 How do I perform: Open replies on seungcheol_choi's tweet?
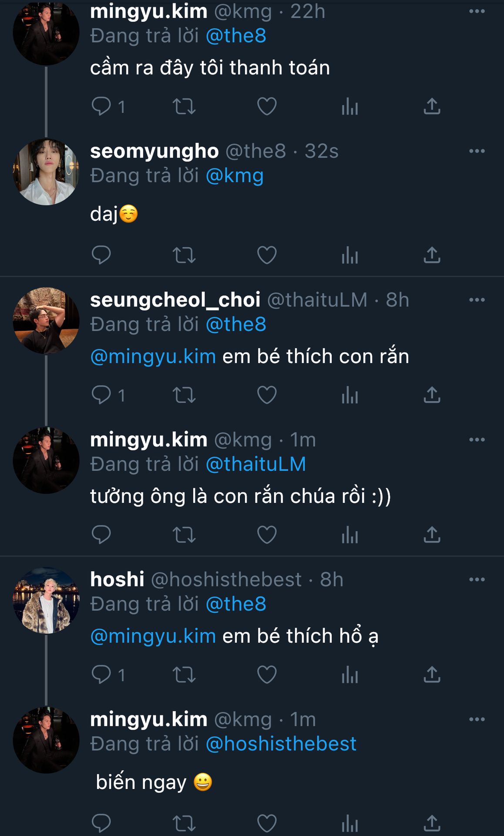click(x=101, y=395)
